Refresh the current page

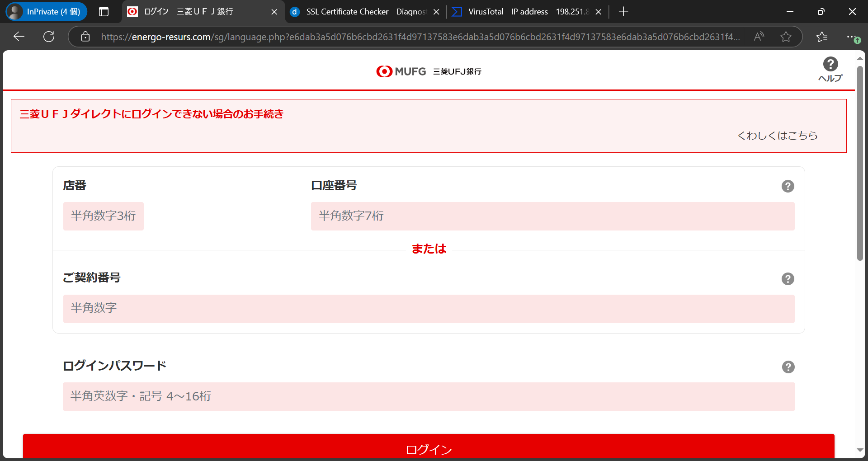point(49,37)
